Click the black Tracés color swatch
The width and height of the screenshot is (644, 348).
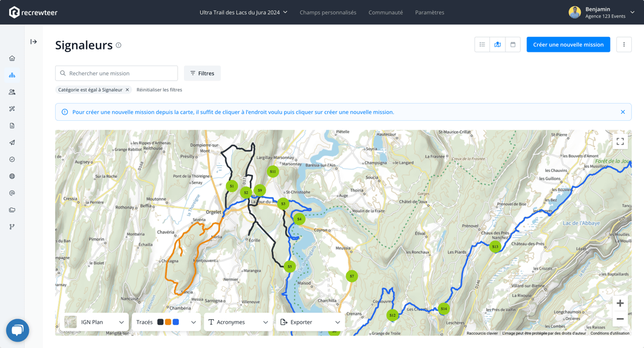point(160,322)
